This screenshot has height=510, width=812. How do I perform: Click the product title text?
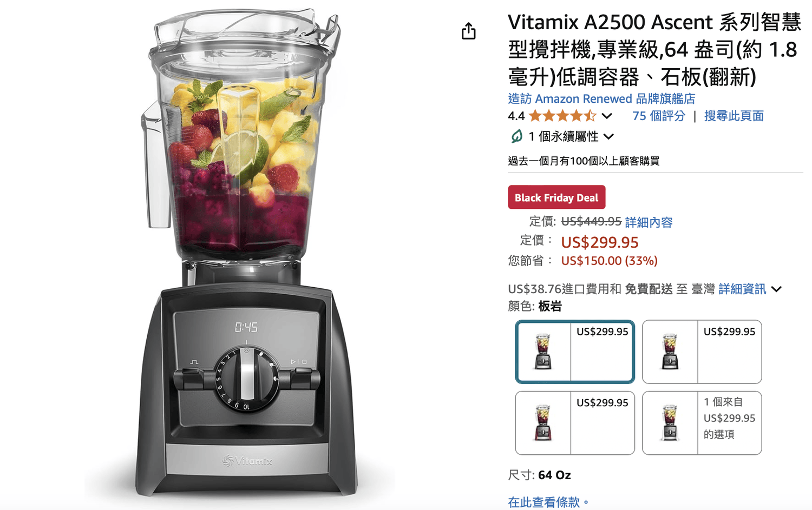pyautogui.click(x=654, y=50)
